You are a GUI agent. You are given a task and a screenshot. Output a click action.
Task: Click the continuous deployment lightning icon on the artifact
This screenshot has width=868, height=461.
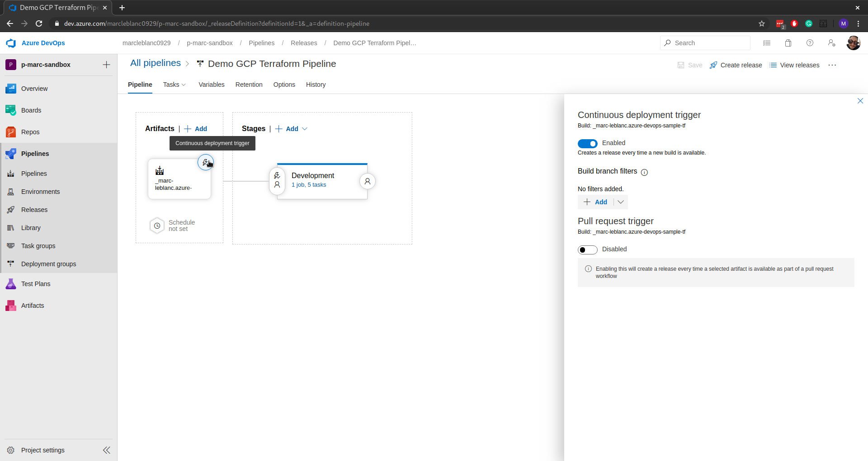click(x=206, y=162)
